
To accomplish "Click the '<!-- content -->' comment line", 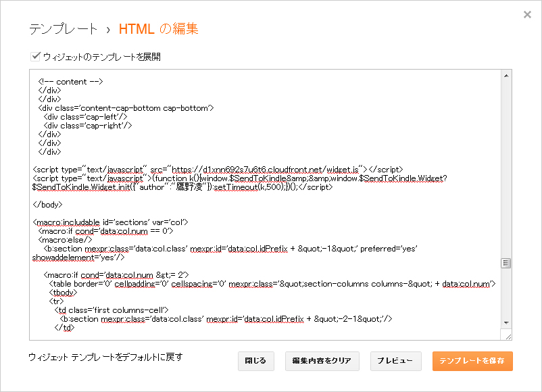I will click(x=70, y=82).
